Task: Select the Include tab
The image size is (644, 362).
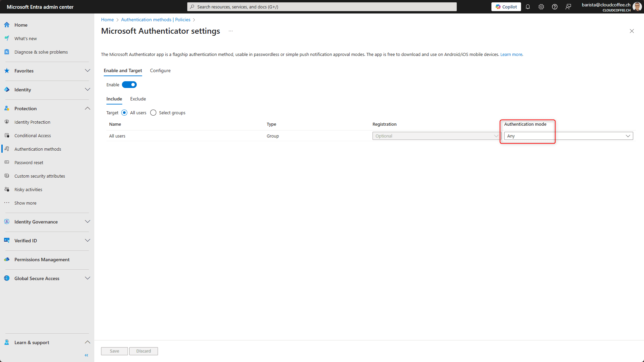Action: [x=114, y=99]
